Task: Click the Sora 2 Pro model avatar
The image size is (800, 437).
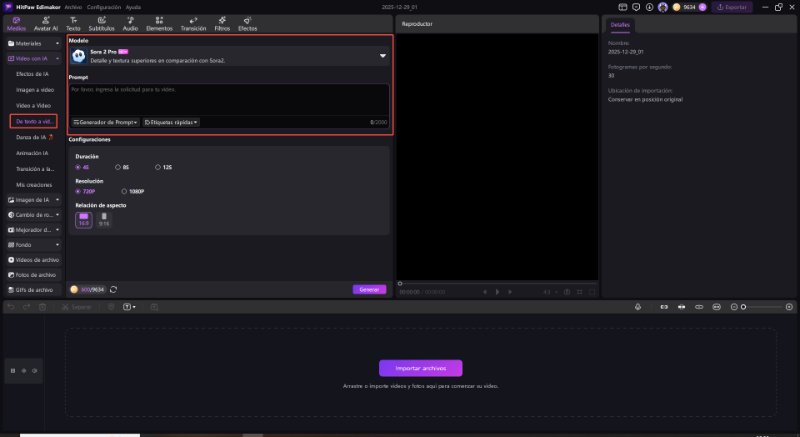Action: (x=79, y=56)
